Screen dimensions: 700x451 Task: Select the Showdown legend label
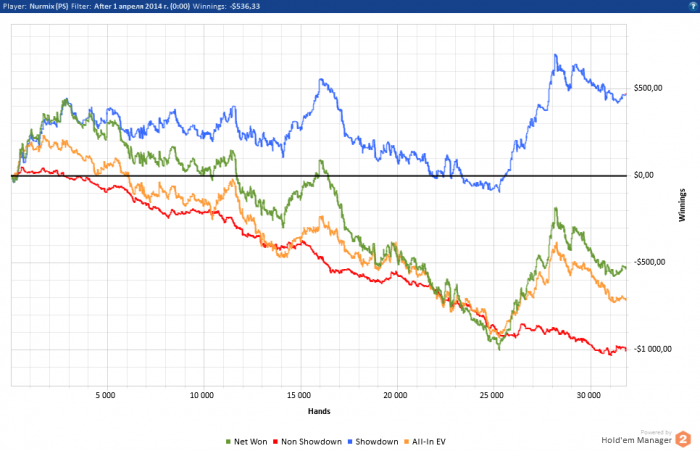(377, 442)
